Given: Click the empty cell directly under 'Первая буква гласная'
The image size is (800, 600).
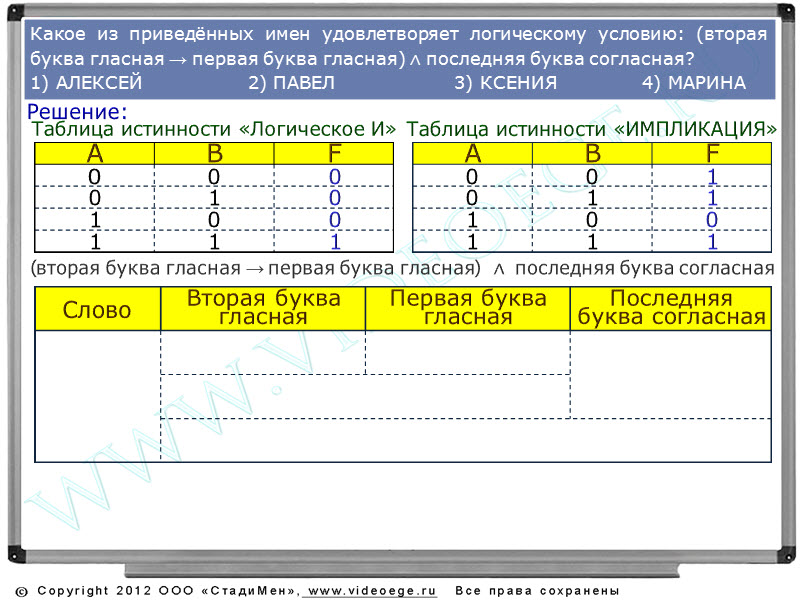Looking at the screenshot, I should tap(468, 353).
